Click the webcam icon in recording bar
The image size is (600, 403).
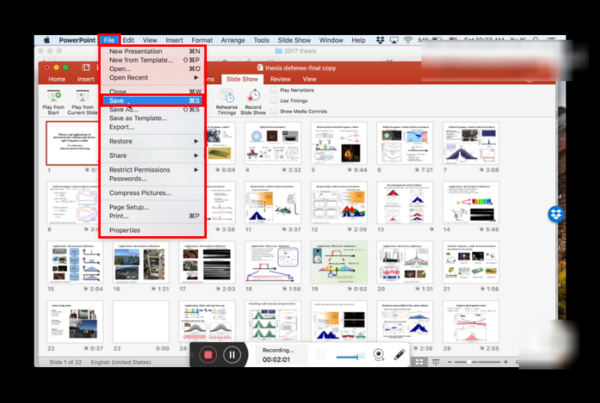click(x=378, y=355)
